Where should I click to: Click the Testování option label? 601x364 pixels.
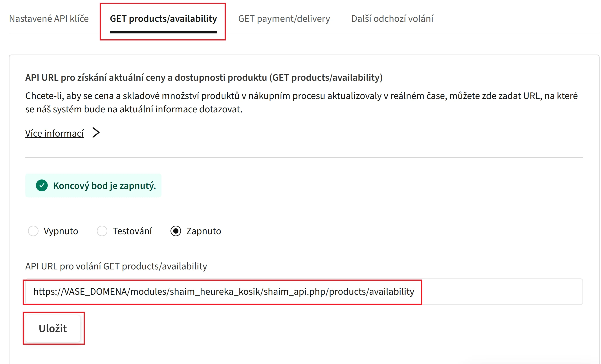point(132,231)
